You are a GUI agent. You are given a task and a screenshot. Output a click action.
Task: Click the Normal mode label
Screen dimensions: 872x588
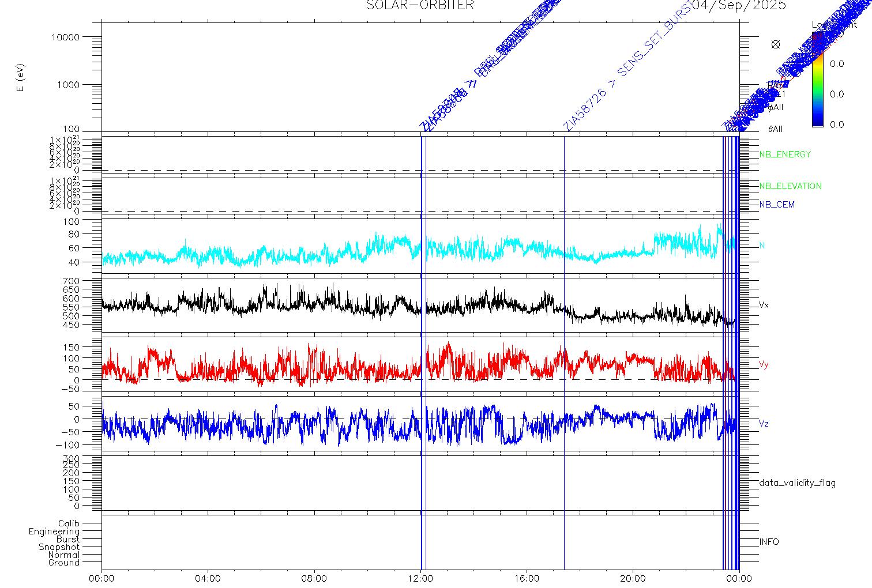tap(63, 555)
